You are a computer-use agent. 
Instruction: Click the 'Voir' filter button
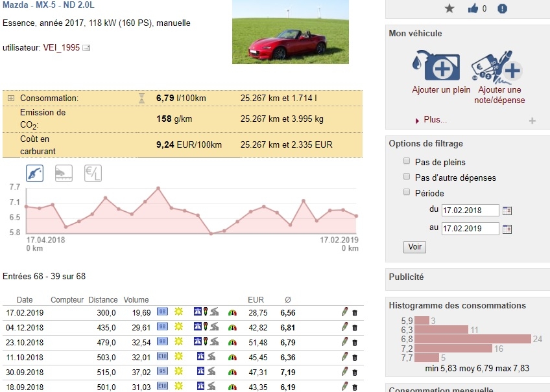(x=414, y=247)
